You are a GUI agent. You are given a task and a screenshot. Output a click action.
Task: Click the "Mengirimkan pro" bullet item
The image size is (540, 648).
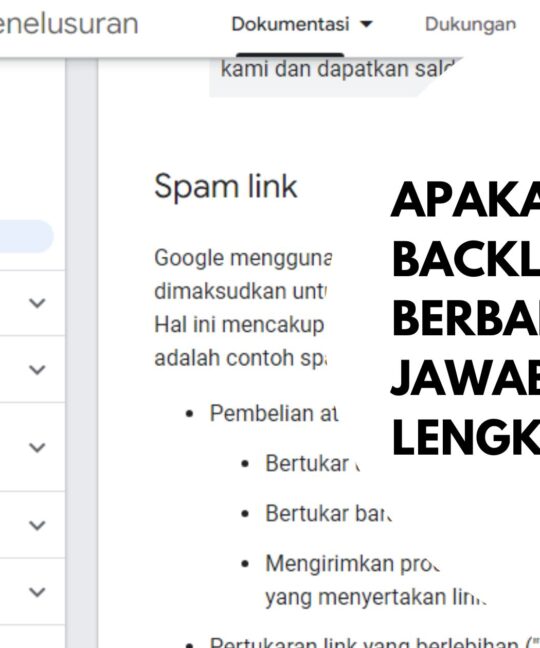tap(352, 564)
